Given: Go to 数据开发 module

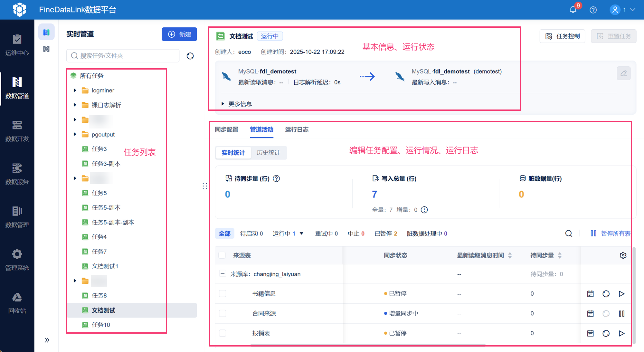Looking at the screenshot, I should click(17, 131).
